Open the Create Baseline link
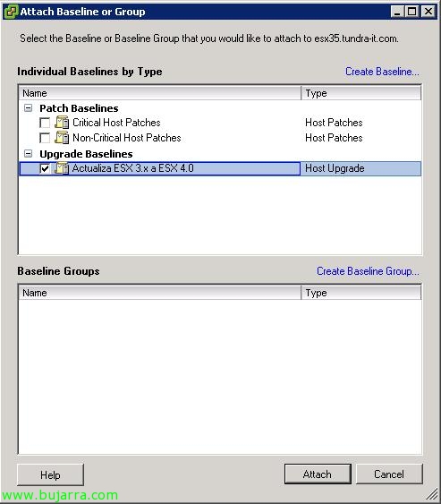 382,72
